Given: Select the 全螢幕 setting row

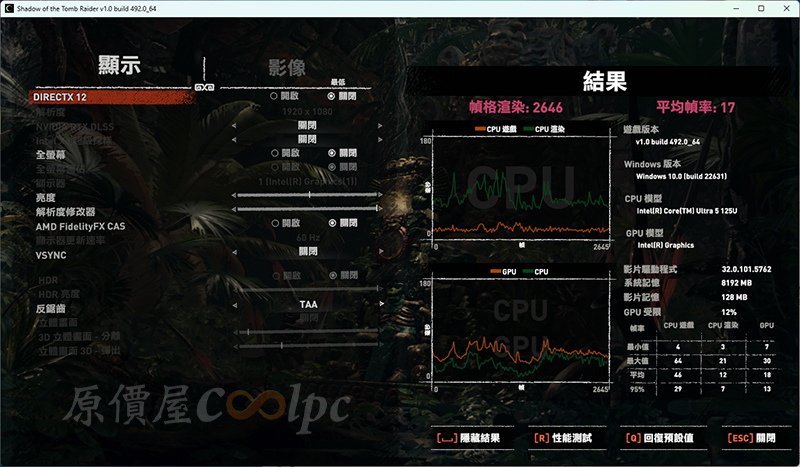Looking at the screenshot, I should point(51,154).
